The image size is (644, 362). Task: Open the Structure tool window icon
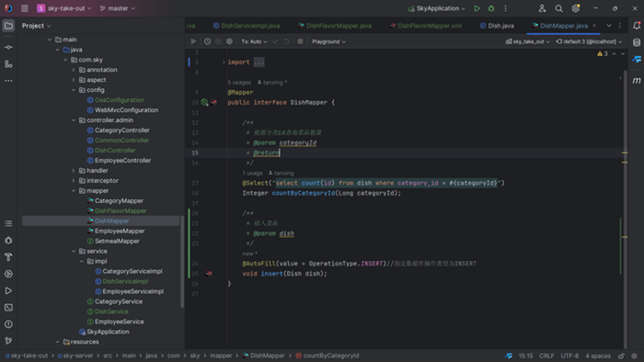(x=8, y=64)
